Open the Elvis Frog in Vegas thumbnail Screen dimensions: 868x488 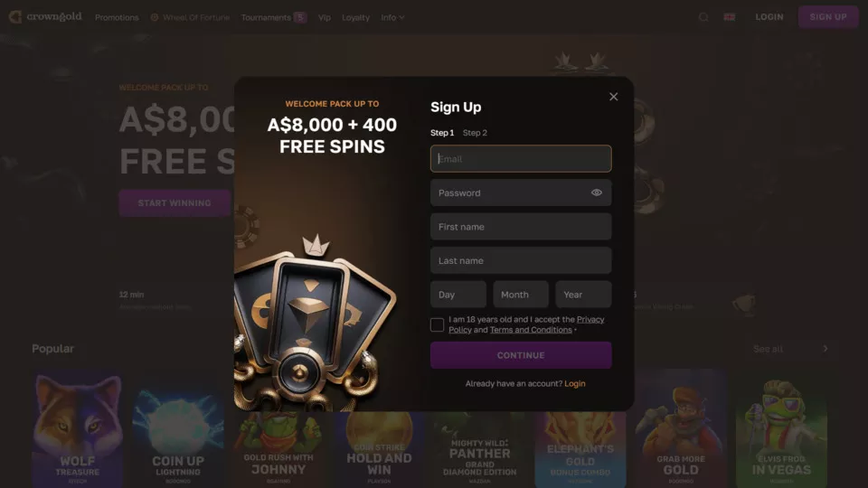(x=781, y=428)
